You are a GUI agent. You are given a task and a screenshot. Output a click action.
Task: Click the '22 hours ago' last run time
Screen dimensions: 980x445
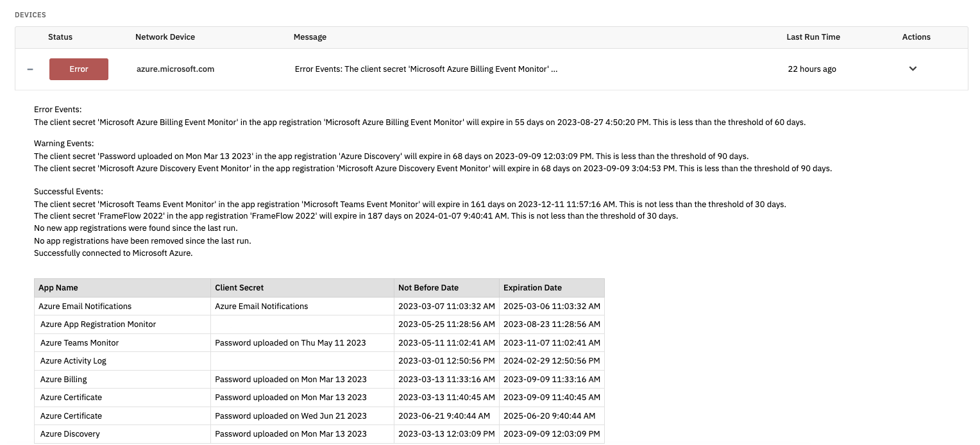pyautogui.click(x=812, y=69)
